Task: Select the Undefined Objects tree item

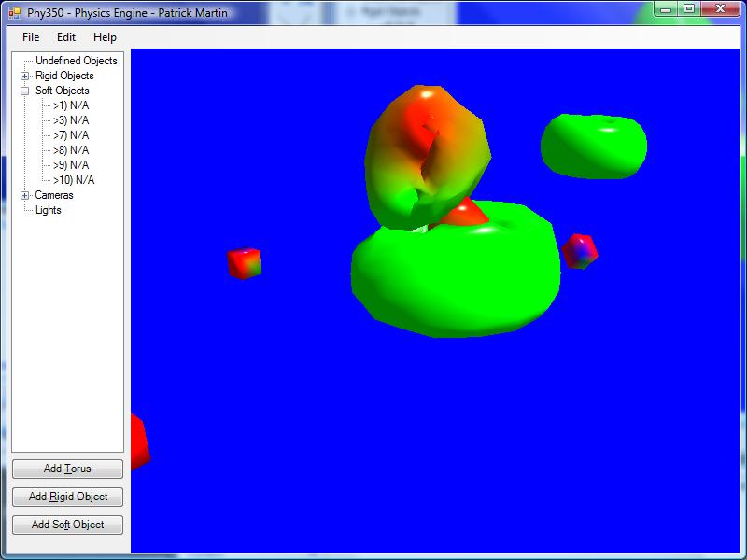Action: point(76,61)
